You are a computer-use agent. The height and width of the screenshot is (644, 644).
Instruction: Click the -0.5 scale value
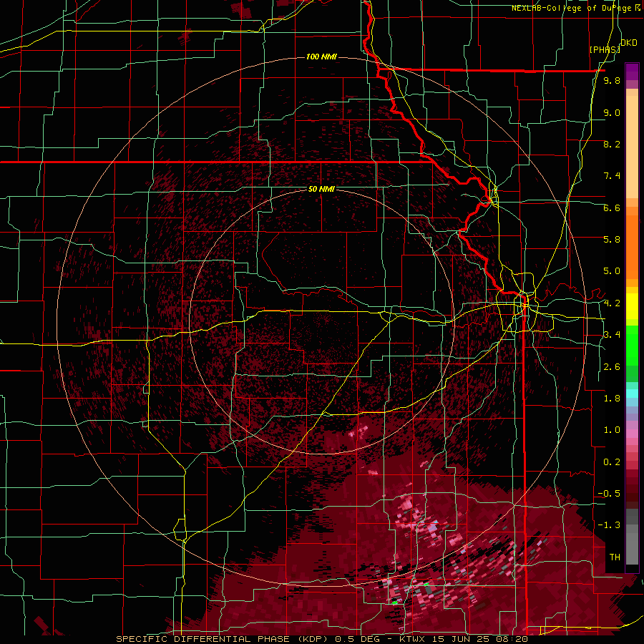(609, 494)
